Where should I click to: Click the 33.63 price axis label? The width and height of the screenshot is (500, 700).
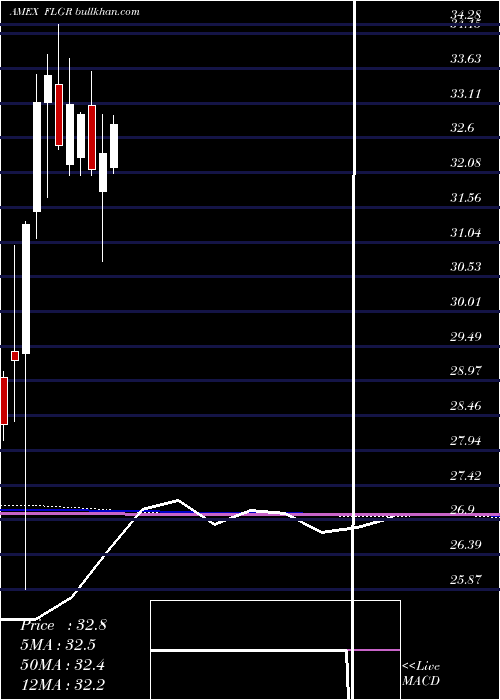tap(466, 59)
